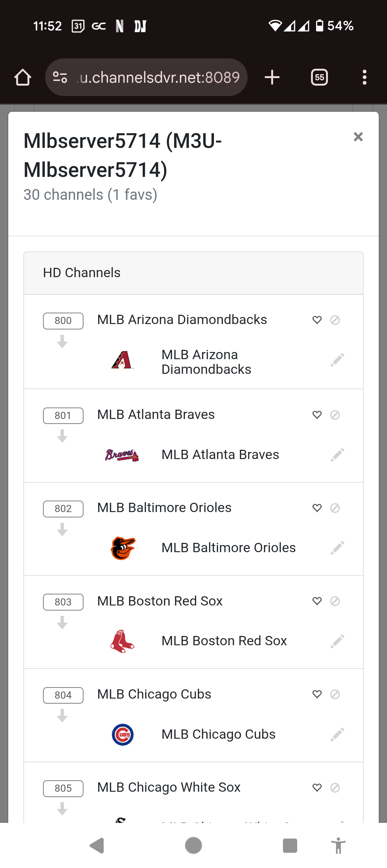Viewport: 387px width, 868px height.
Task: Open pencil editor for MLB Boston Red Sox
Action: tap(337, 641)
